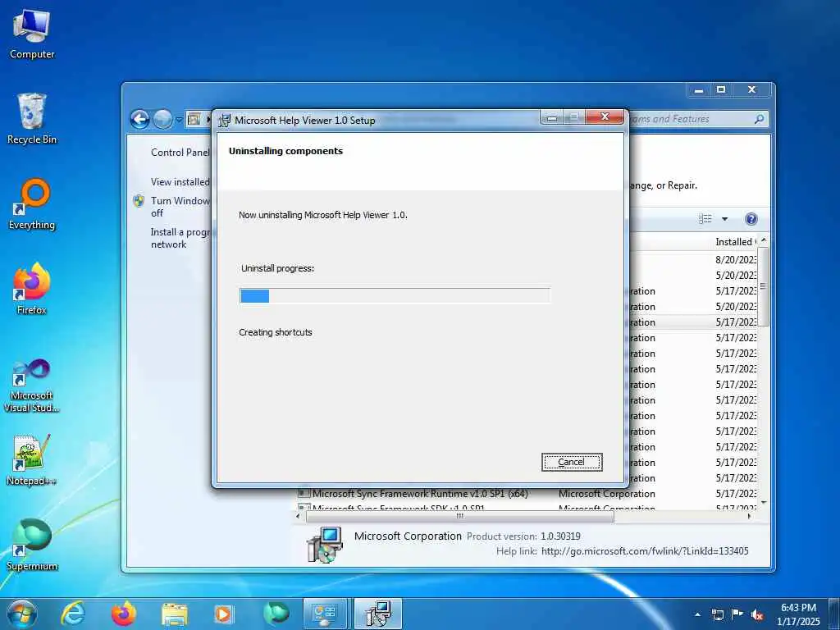
Task: Click the vertical scrollbar thumb of program list
Action: 764,286
